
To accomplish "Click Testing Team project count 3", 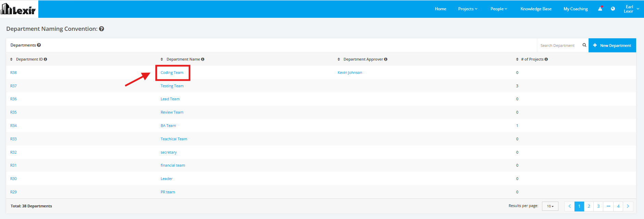I will coord(517,86).
